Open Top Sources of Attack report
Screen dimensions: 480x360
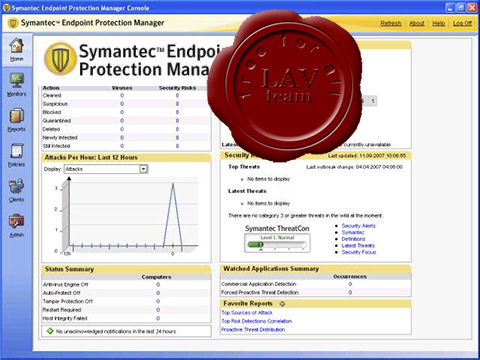pos(247,313)
